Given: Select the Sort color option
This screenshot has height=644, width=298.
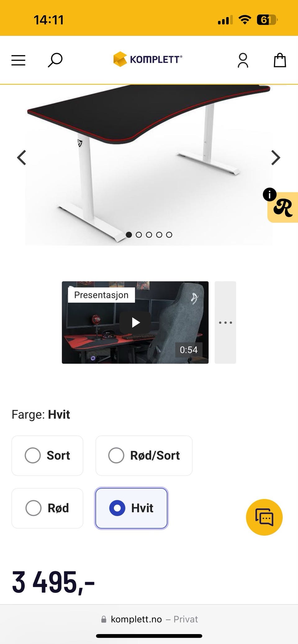Looking at the screenshot, I should coord(47,456).
